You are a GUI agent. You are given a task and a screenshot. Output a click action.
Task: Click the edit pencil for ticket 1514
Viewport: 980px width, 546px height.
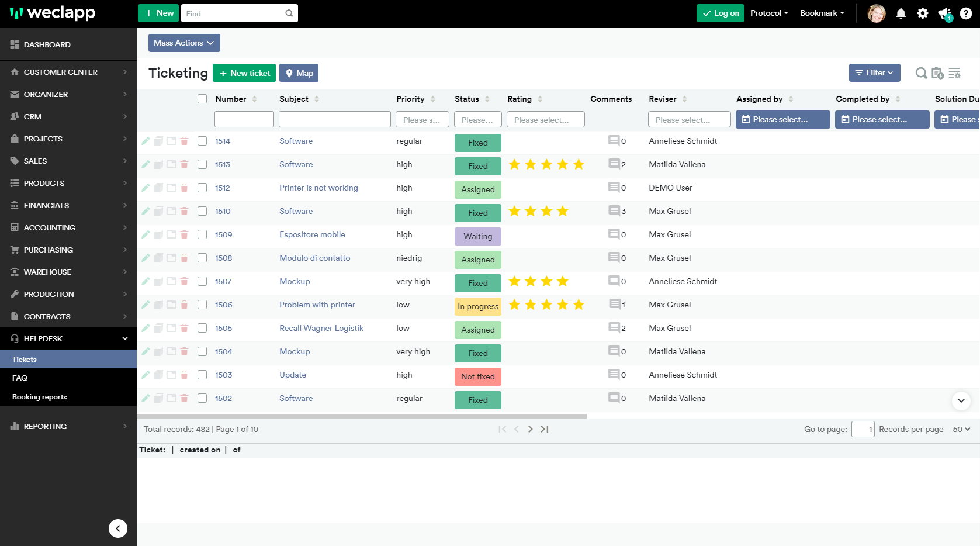[x=146, y=141]
